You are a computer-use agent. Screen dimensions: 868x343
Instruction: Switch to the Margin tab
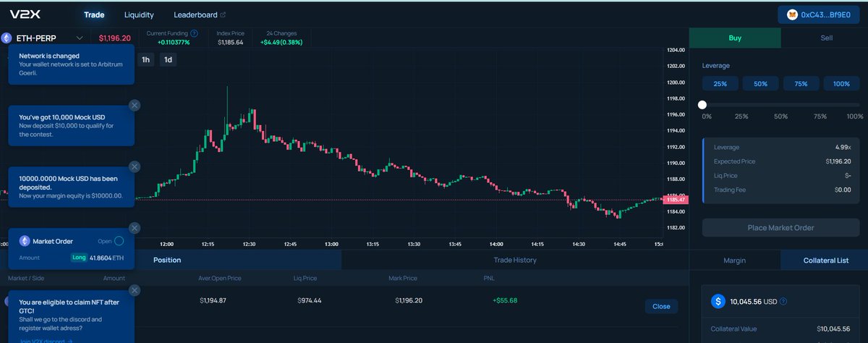pyautogui.click(x=735, y=260)
